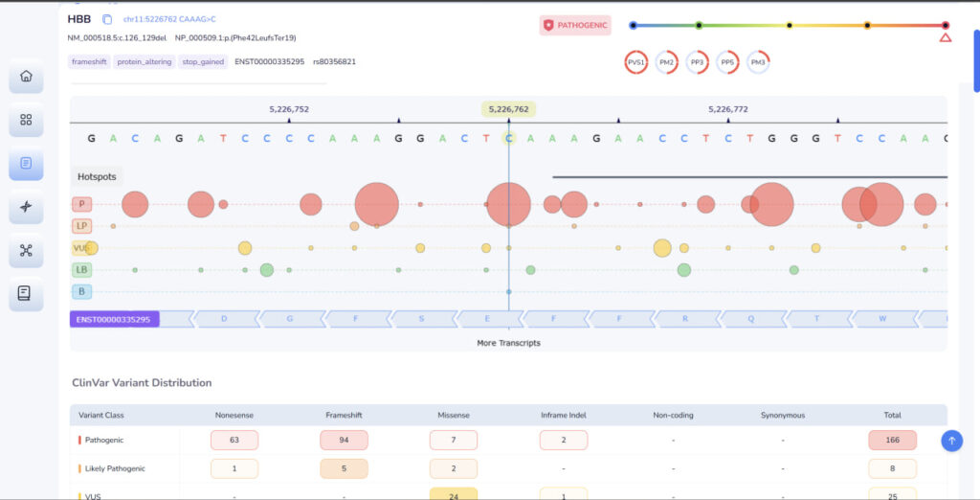Click the highlighted C nucleotide
The width and height of the screenshot is (980, 500).
point(509,138)
